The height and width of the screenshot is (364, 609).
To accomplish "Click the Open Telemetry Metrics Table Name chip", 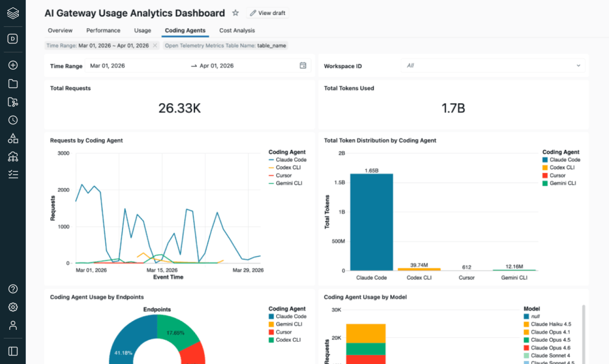I will coord(225,46).
